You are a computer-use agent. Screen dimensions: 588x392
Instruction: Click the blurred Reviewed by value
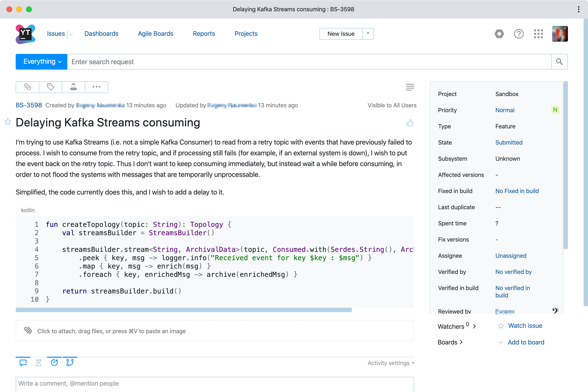pyautogui.click(x=505, y=311)
